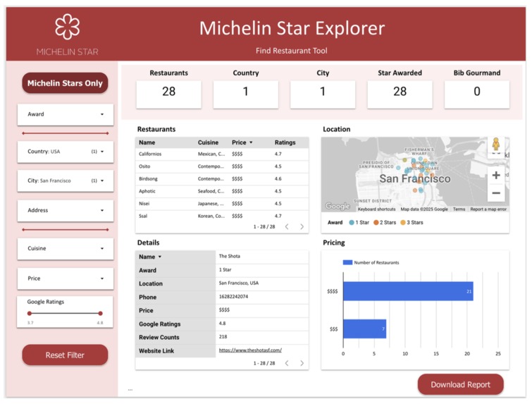Open the Cuisine filter dropdown

[x=65, y=248]
